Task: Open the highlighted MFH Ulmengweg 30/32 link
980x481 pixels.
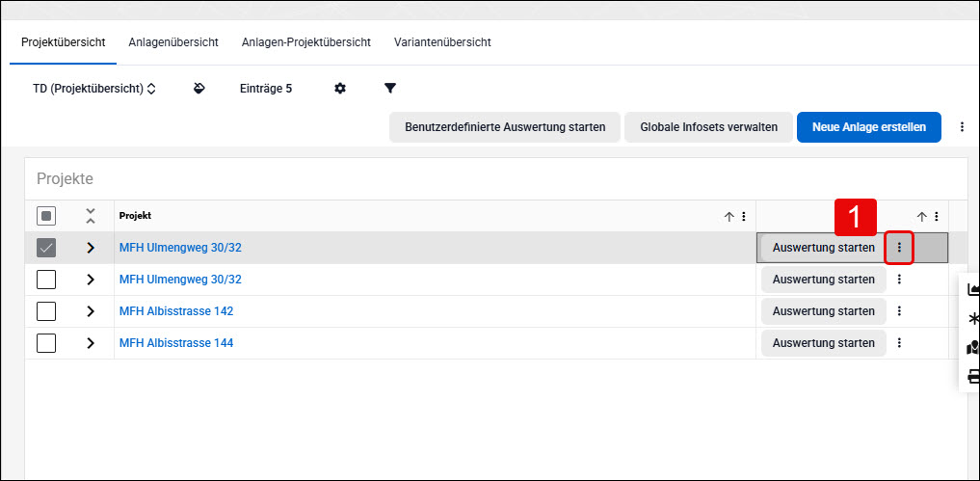Action: [x=180, y=248]
